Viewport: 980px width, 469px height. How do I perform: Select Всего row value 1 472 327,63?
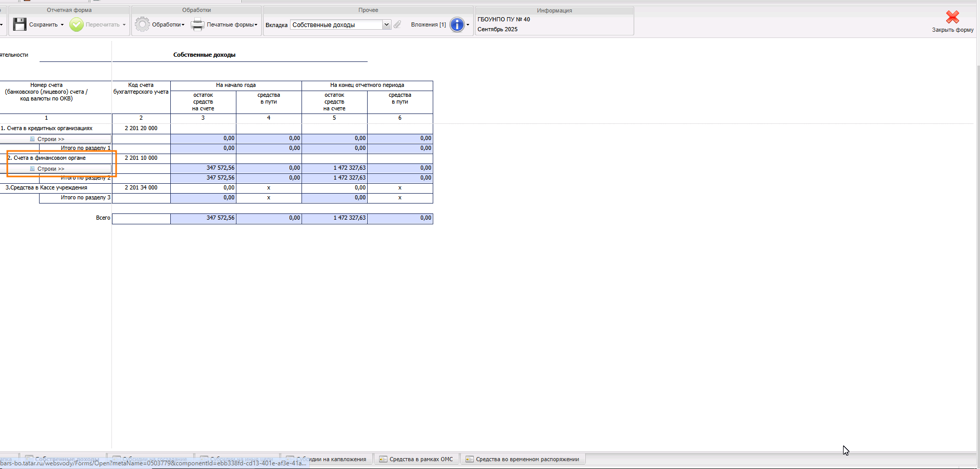tap(335, 218)
